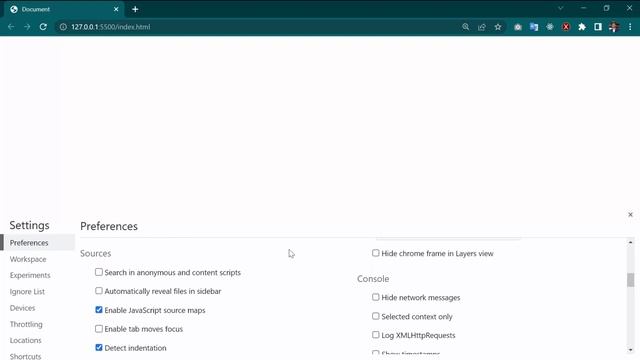Screen dimensions: 640x360
Task: Open Ignore List settings section
Action: [27, 292]
